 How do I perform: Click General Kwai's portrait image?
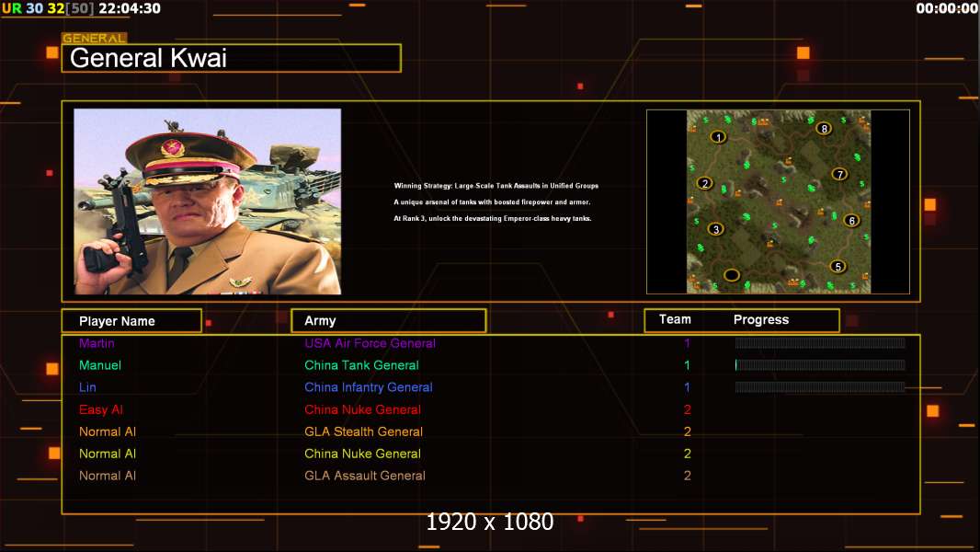208,201
